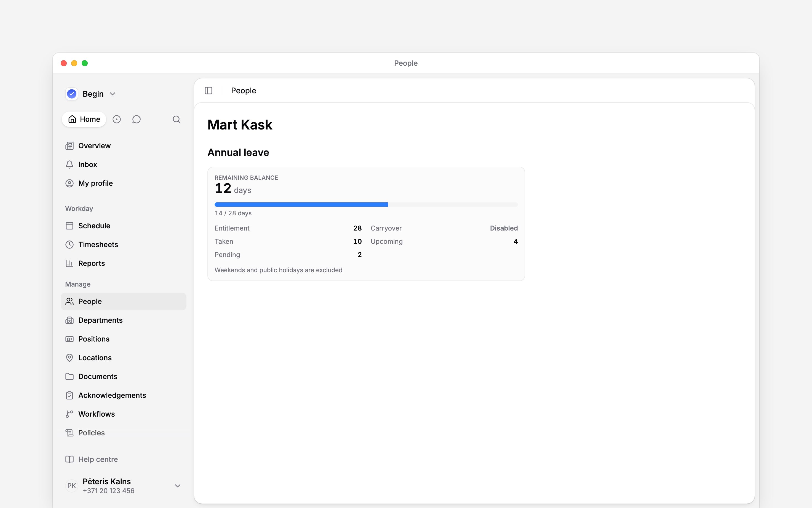Open Locations
812x508 pixels.
[x=124, y=358]
